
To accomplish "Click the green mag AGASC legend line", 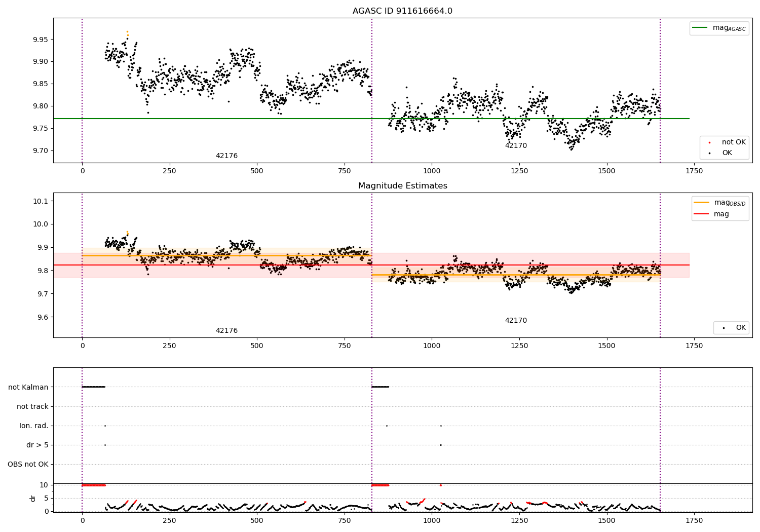I will pos(701,28).
